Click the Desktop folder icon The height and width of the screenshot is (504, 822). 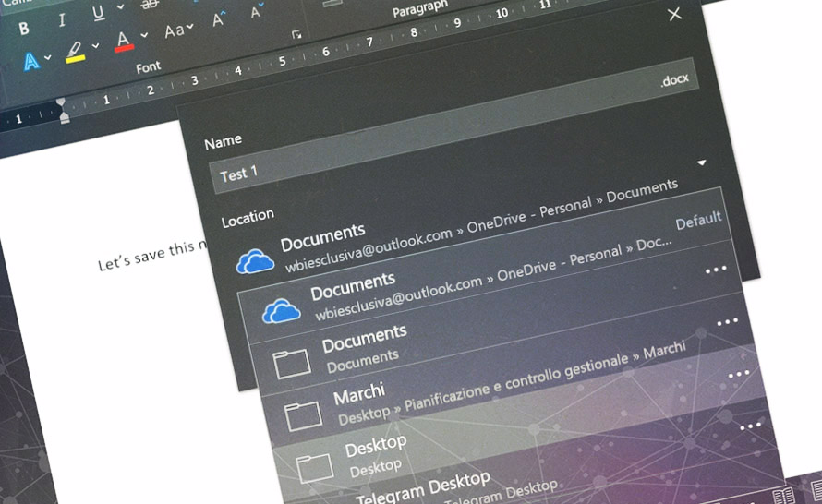(x=315, y=468)
